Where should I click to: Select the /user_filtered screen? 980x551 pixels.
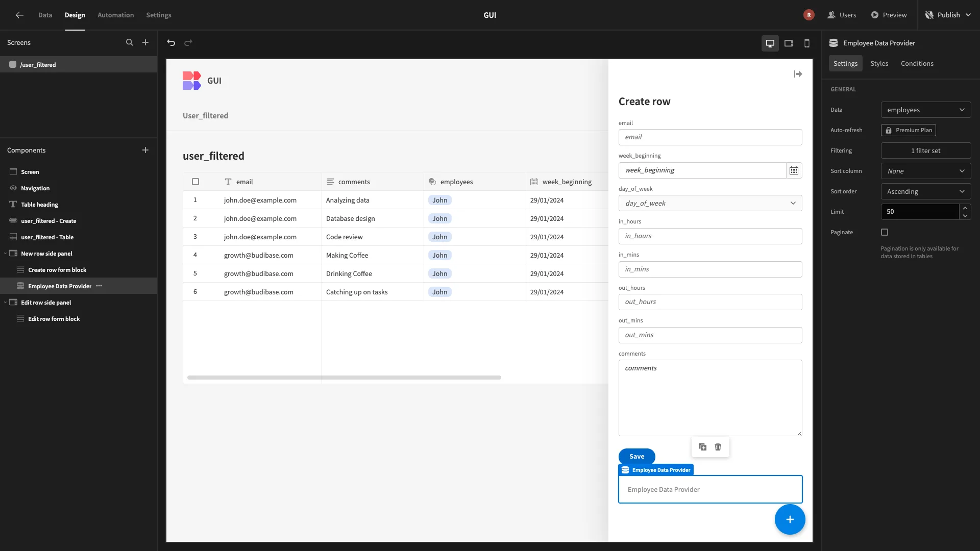(79, 64)
